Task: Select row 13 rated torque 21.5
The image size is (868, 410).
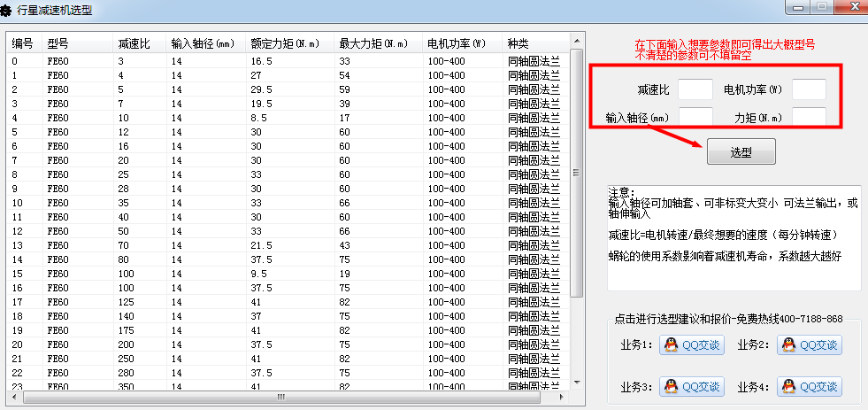Action: [288, 245]
